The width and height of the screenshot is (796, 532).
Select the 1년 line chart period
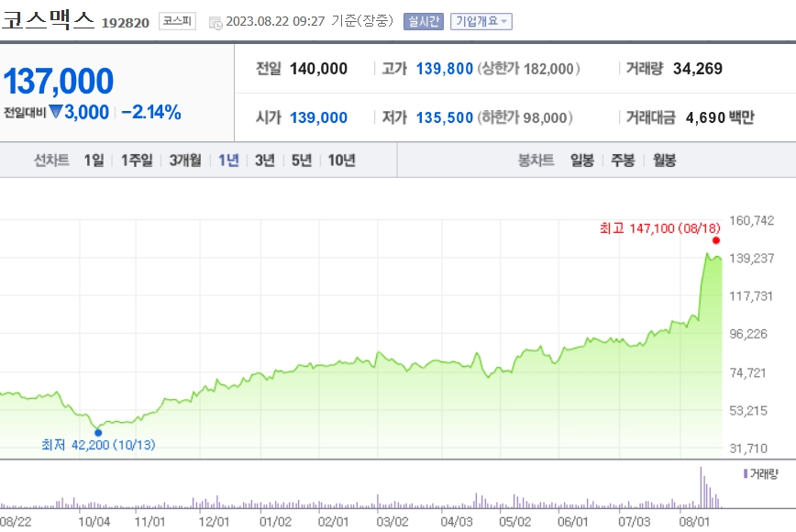point(228,161)
